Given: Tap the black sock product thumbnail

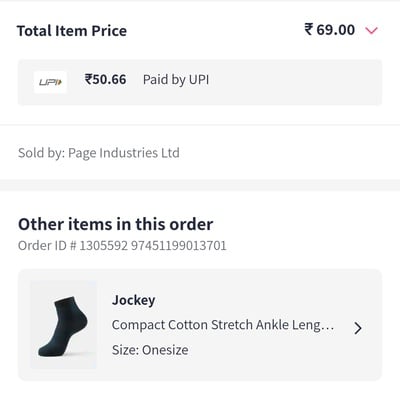Looking at the screenshot, I should tap(63, 325).
